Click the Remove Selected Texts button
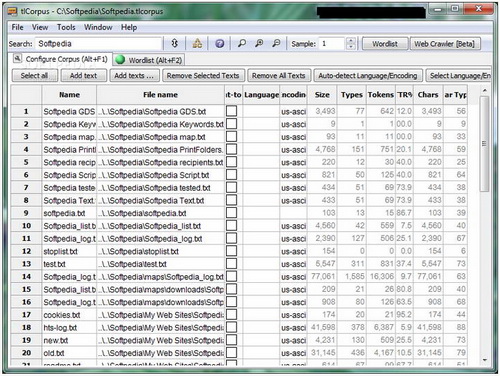 pos(203,76)
